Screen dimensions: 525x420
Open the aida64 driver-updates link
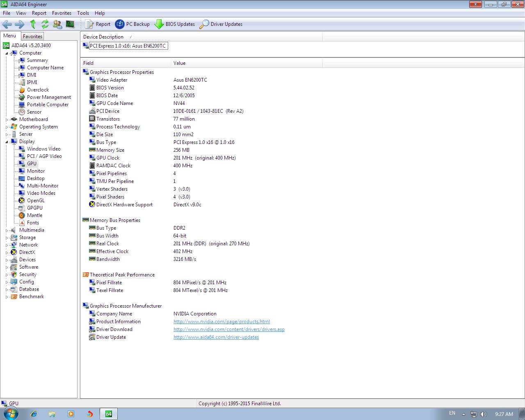coord(216,337)
